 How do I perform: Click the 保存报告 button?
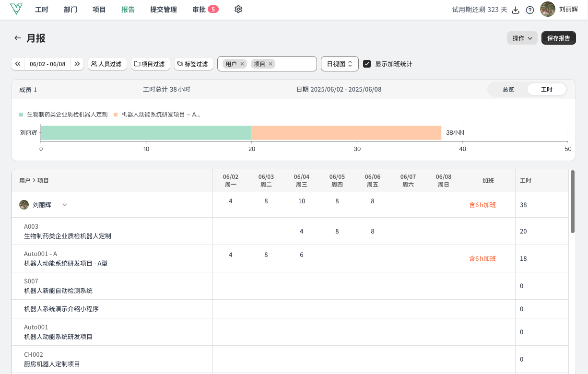(559, 38)
